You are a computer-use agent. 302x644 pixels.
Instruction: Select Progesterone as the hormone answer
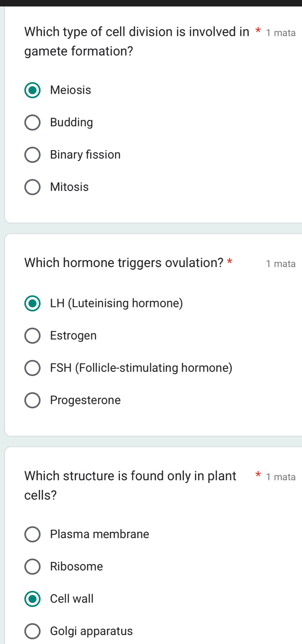click(x=85, y=400)
